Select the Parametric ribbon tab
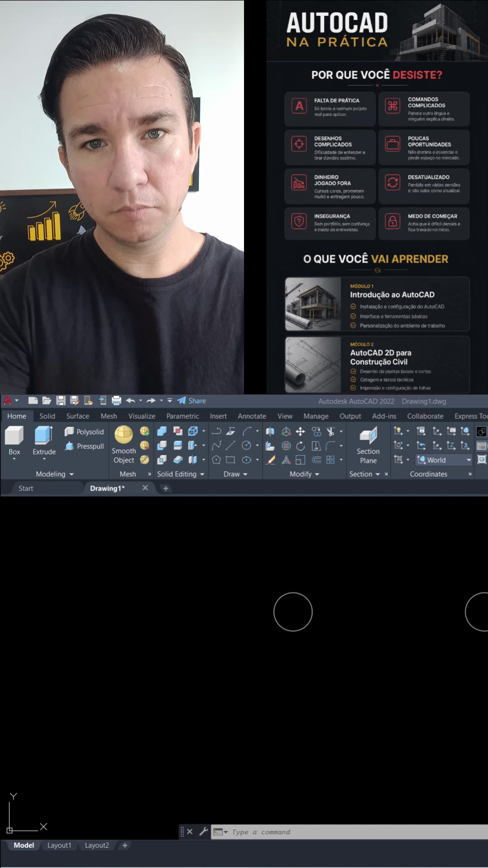488x868 pixels. pyautogui.click(x=183, y=416)
